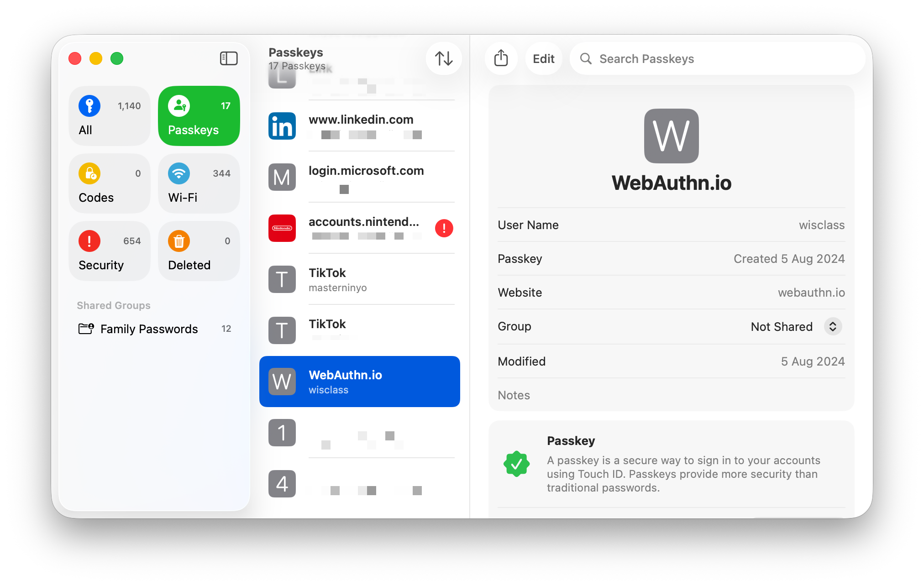Image resolution: width=924 pixels, height=586 pixels.
Task: Click the W icon in the selected WebAuthn.io row
Action: (x=282, y=382)
